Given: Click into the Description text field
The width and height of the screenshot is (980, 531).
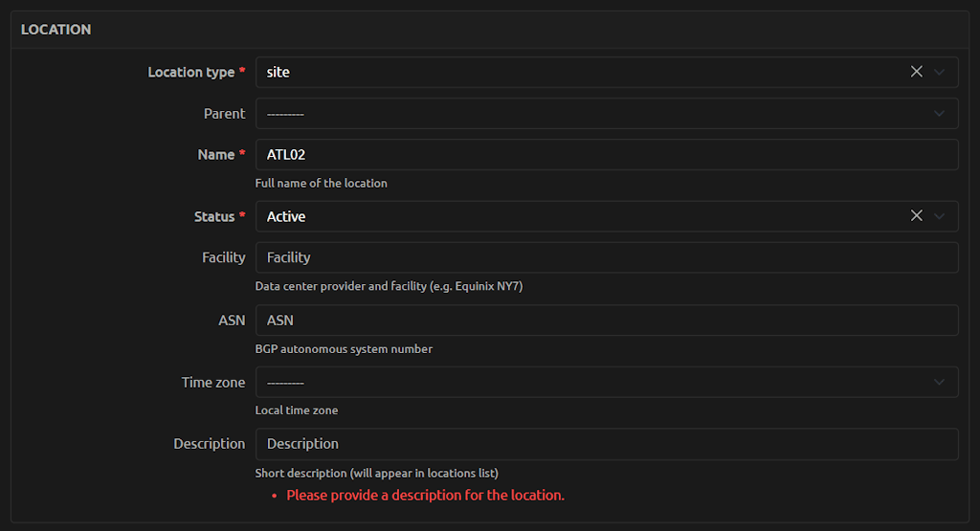Looking at the screenshot, I should click(x=606, y=444).
